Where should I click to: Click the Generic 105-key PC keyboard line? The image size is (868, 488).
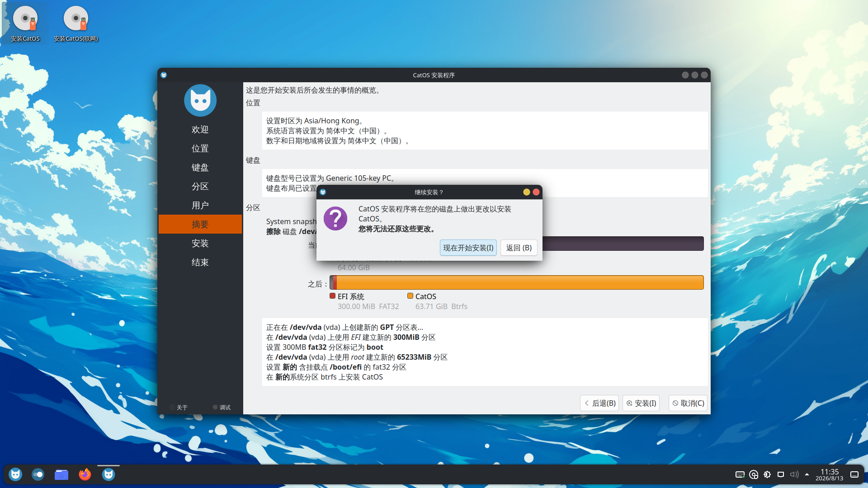tap(331, 178)
